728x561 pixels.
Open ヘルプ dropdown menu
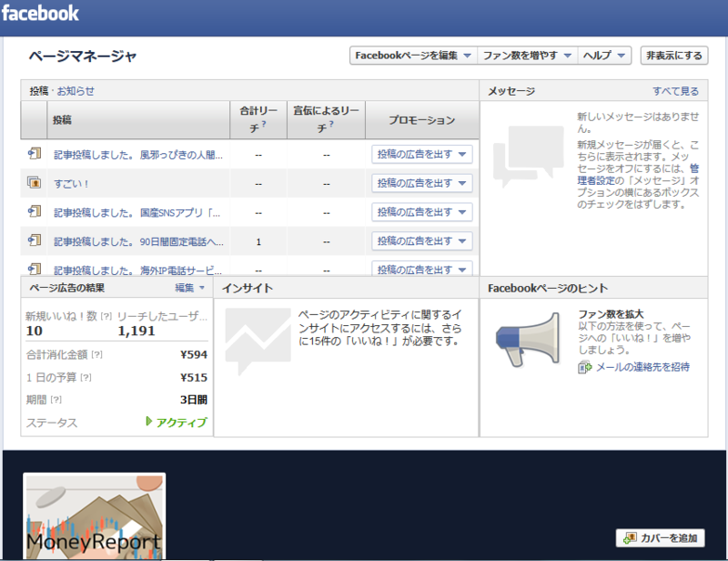604,56
